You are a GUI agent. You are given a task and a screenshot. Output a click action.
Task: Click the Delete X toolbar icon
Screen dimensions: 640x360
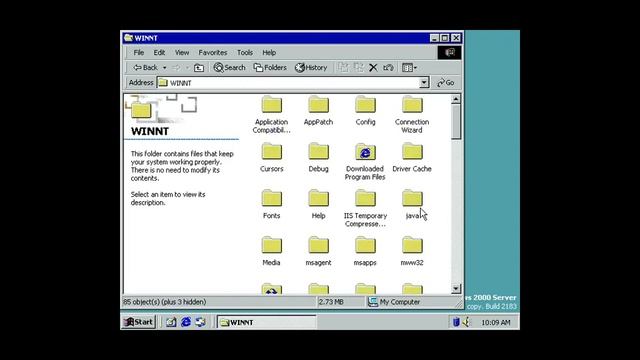click(373, 68)
